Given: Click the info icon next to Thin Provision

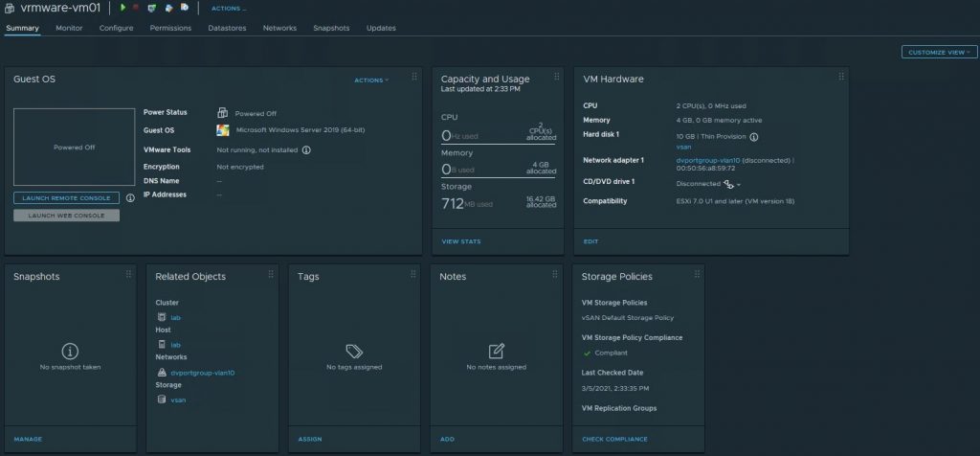Looking at the screenshot, I should 754,136.
